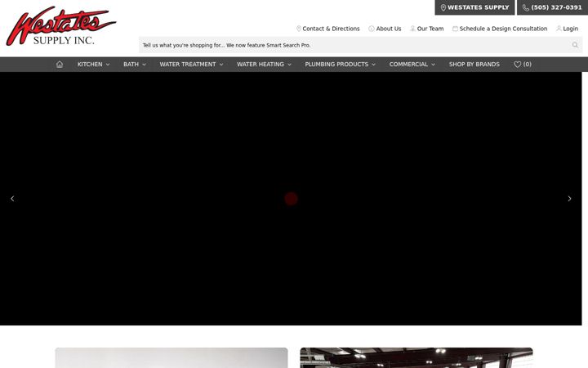Click the Login link
The width and height of the screenshot is (588, 368).
pos(570,29)
